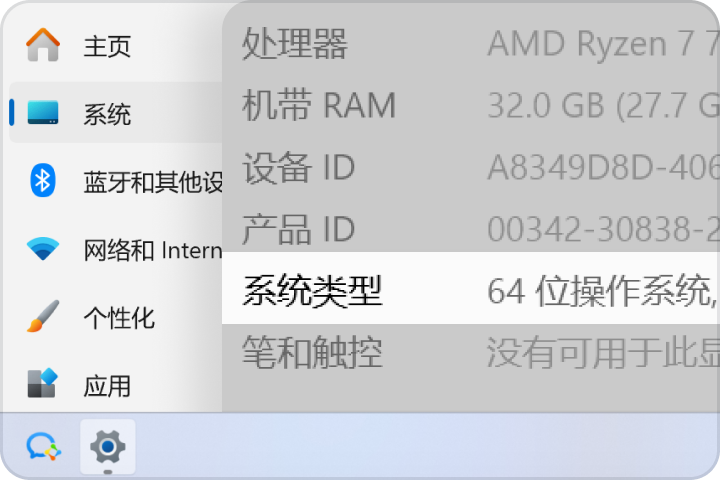The width and height of the screenshot is (720, 480).
Task: Click the 设备 ID value text
Action: point(602,168)
